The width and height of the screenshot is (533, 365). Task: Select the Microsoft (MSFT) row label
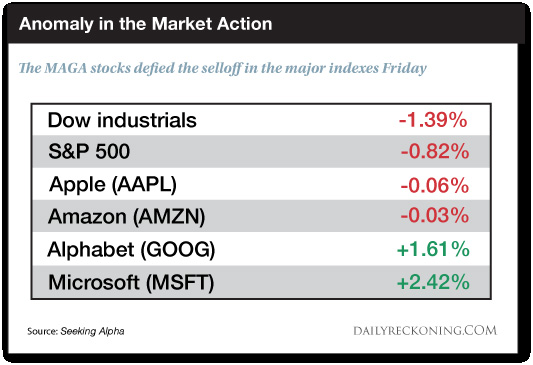pos(131,283)
